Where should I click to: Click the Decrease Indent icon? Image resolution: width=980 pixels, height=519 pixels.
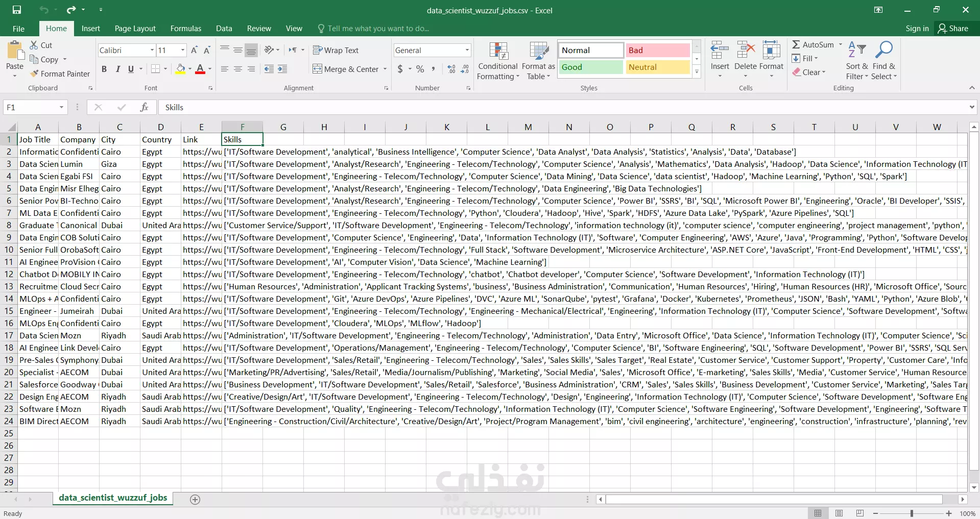(269, 69)
